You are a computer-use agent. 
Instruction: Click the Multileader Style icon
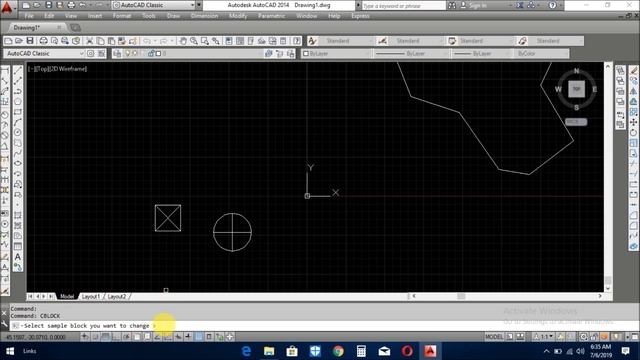pos(522,41)
